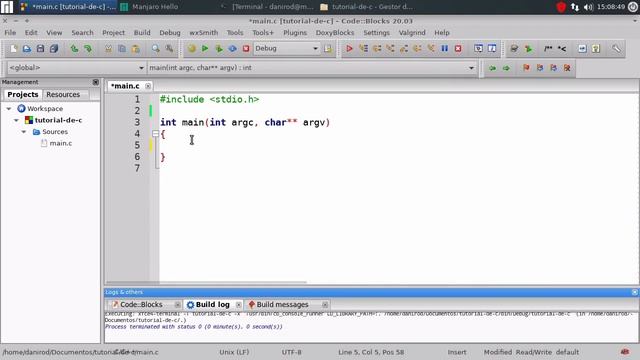The image size is (640, 360).
Task: Open the Plugins menu
Action: click(x=295, y=33)
